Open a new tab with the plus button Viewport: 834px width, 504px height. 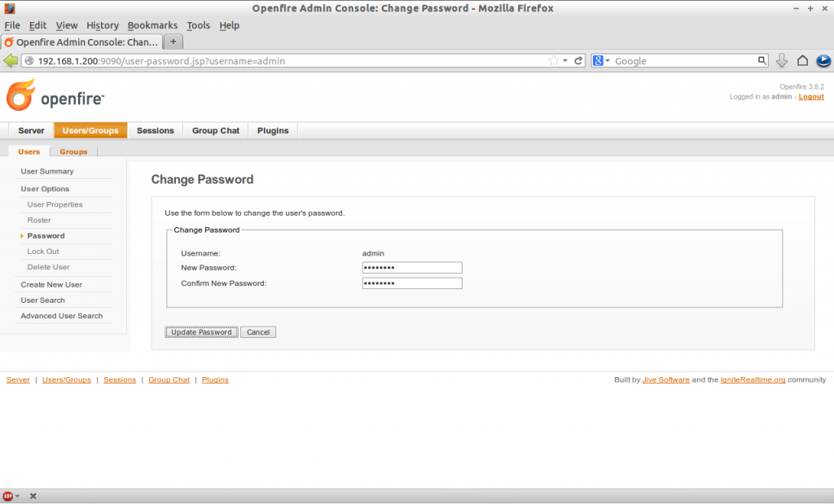click(x=173, y=42)
